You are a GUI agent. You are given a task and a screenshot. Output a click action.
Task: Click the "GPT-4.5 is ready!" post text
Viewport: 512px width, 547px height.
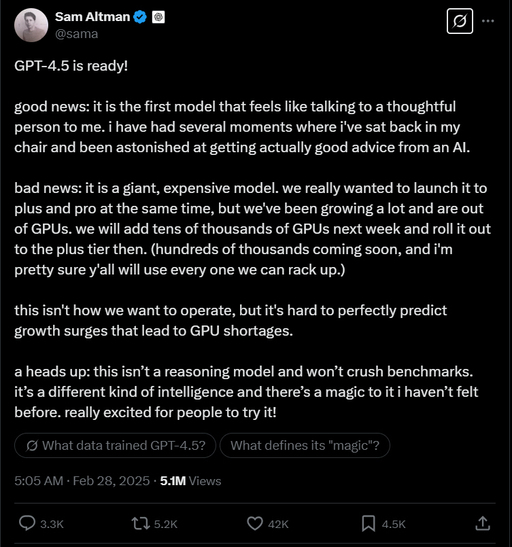pos(71,66)
